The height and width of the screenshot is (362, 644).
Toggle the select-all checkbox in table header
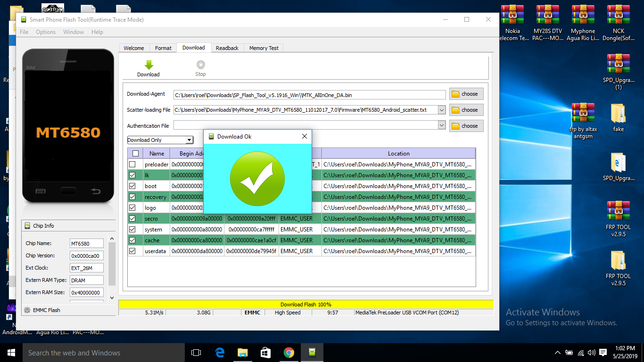coord(136,153)
